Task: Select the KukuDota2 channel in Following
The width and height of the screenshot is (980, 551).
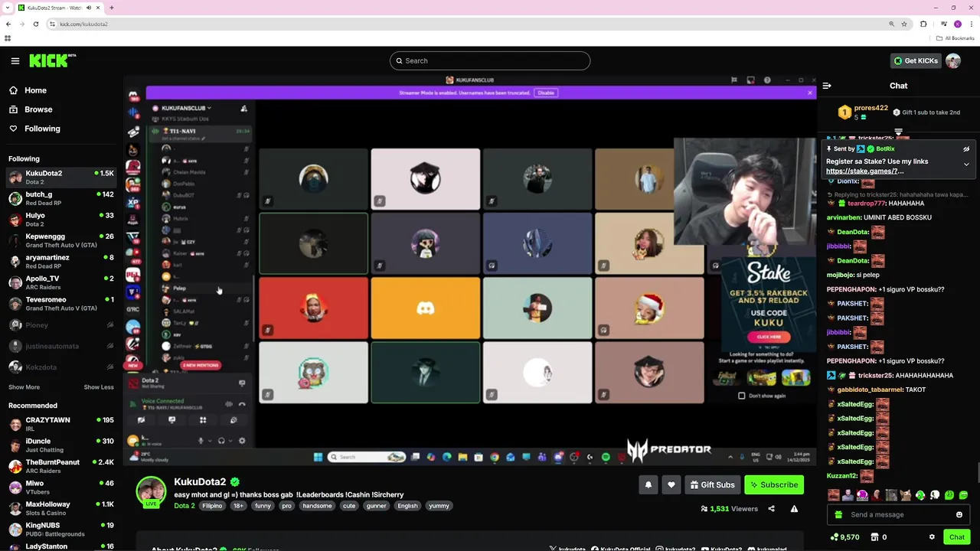Action: 61,178
